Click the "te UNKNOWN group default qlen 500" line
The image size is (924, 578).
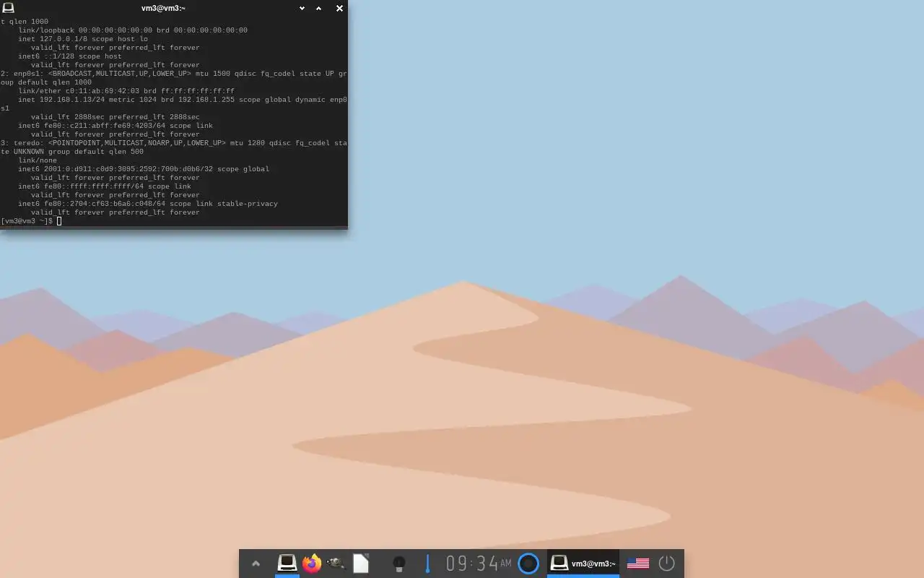pos(72,152)
